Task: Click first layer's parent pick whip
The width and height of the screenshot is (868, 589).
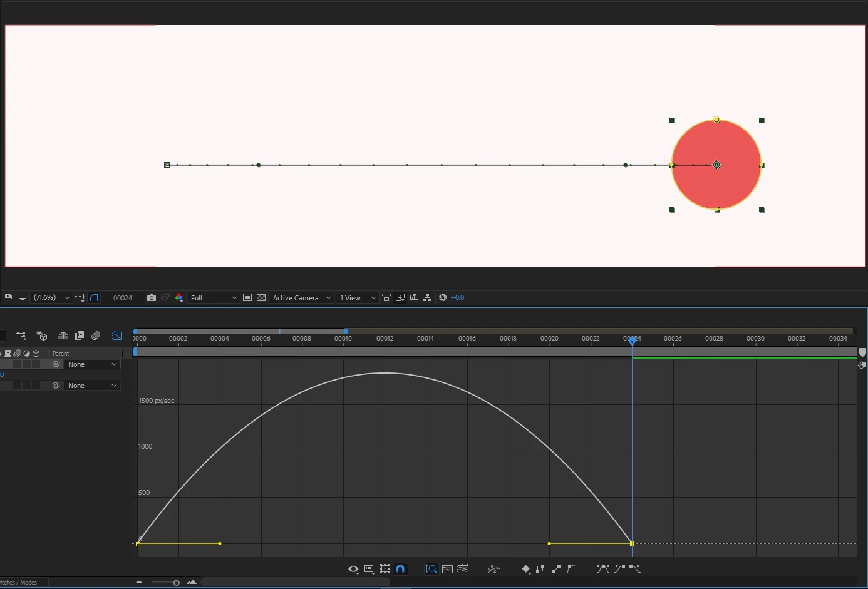Action: click(56, 364)
